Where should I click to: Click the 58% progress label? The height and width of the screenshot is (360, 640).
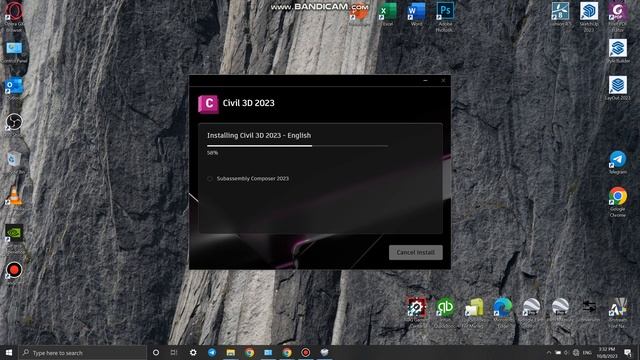212,153
